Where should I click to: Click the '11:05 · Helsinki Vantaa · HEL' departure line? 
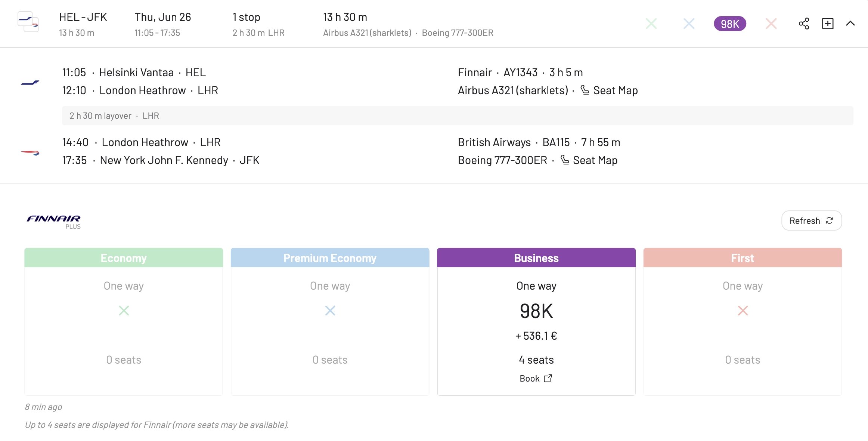(x=134, y=73)
